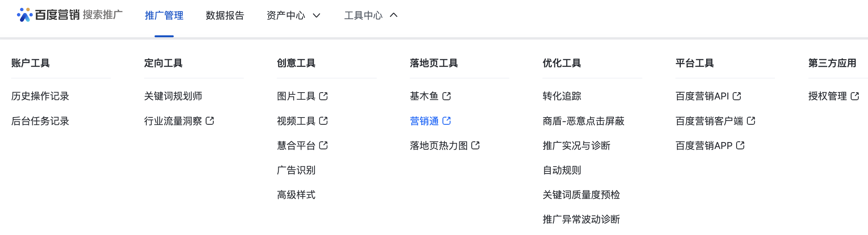868x235 pixels.
Task: Open 历史操作记录 link
Action: point(40,96)
